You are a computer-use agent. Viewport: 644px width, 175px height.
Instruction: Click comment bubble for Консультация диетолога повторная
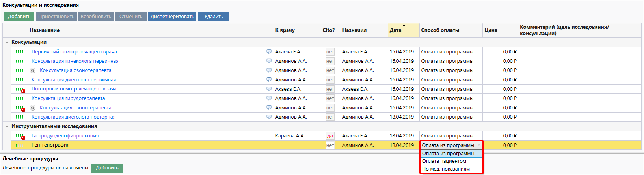tap(269, 117)
